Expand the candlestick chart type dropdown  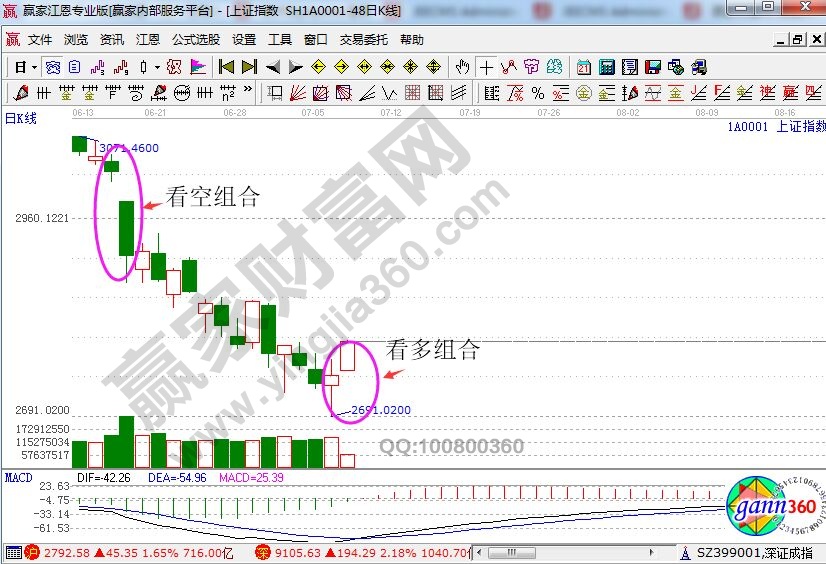[x=156, y=67]
